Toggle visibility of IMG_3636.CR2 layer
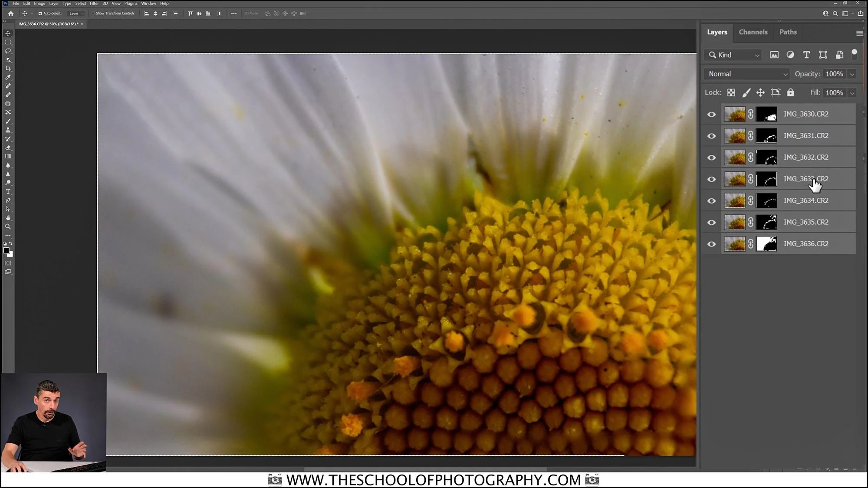 (x=711, y=243)
